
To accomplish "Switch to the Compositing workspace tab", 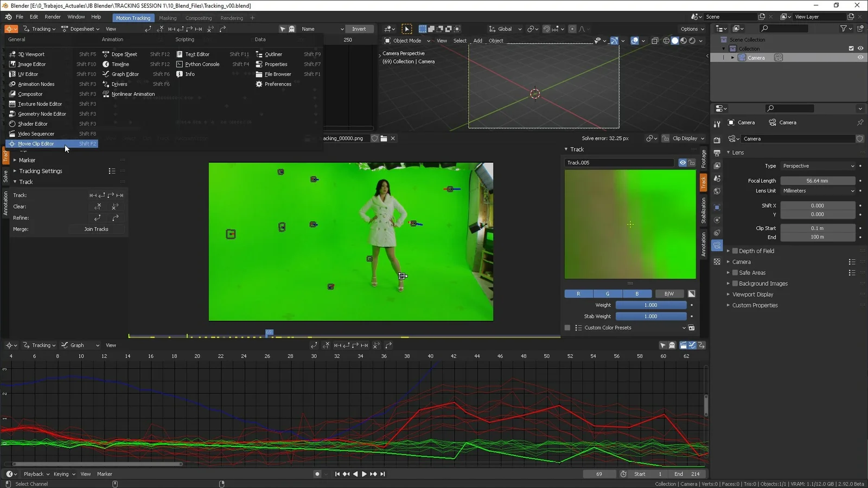I will pyautogui.click(x=199, y=18).
